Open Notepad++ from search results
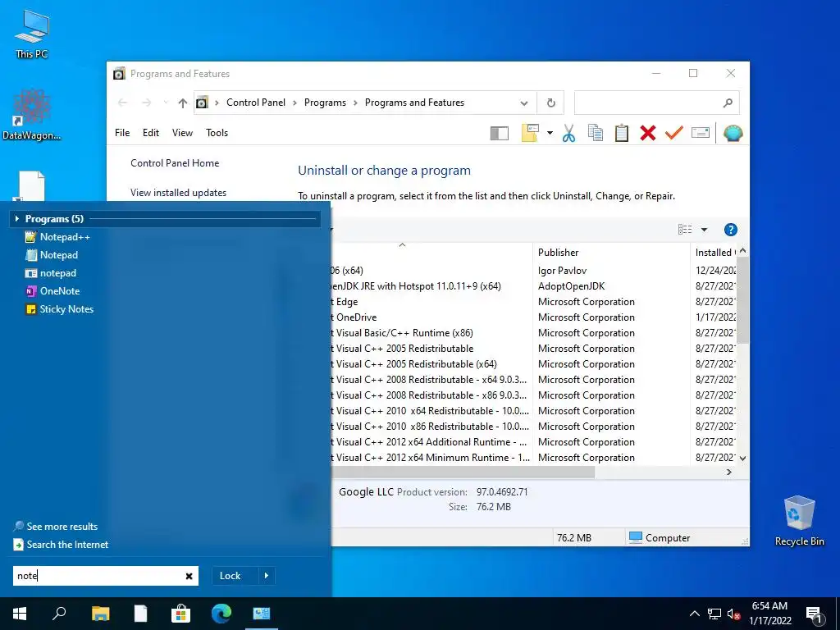Viewport: 840px width, 630px height. (58, 237)
